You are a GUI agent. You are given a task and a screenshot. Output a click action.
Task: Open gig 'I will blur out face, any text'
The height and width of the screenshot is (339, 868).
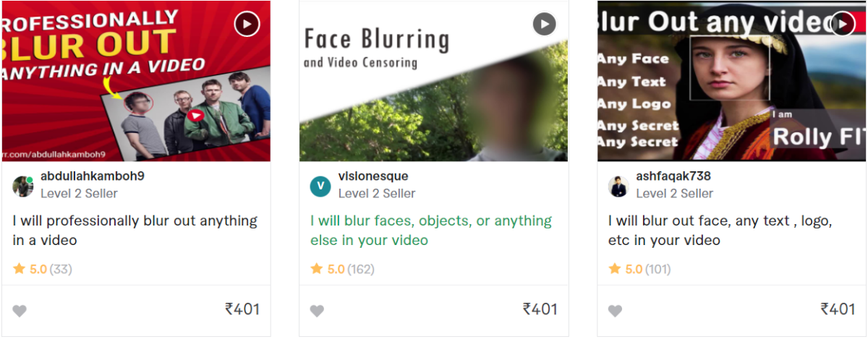click(x=720, y=230)
